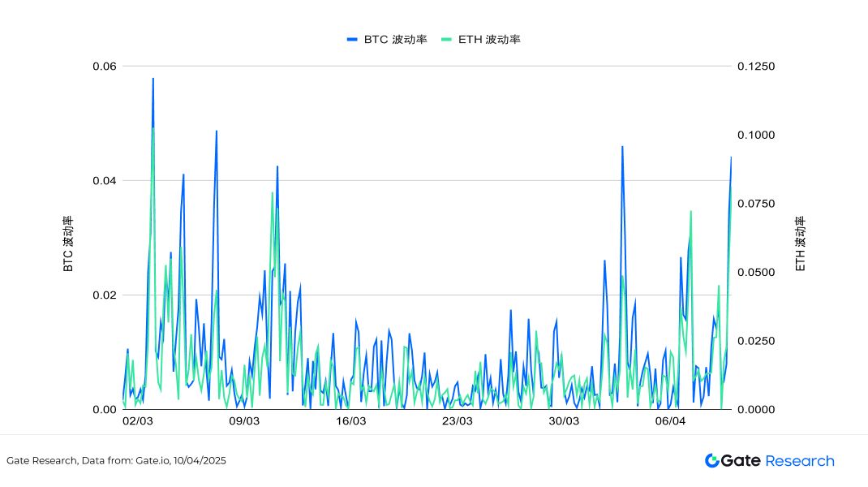The image size is (868, 487).
Task: Click the 0.06 left axis value
Action: click(105, 67)
